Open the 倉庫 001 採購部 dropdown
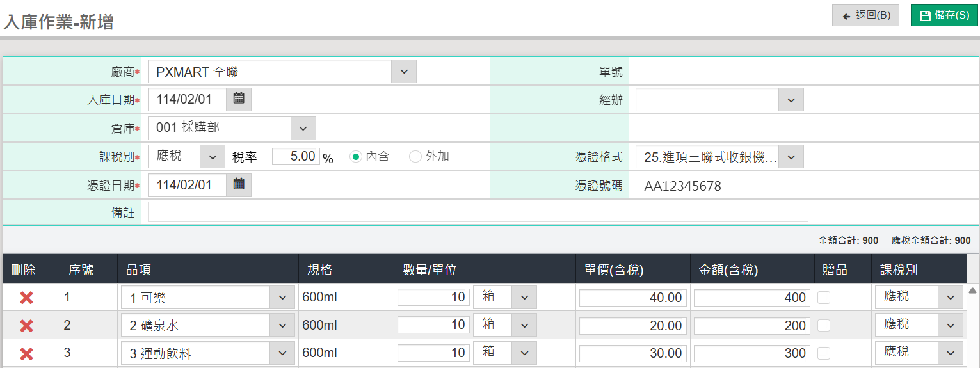Viewport: 980px width, 368px height. (x=303, y=128)
